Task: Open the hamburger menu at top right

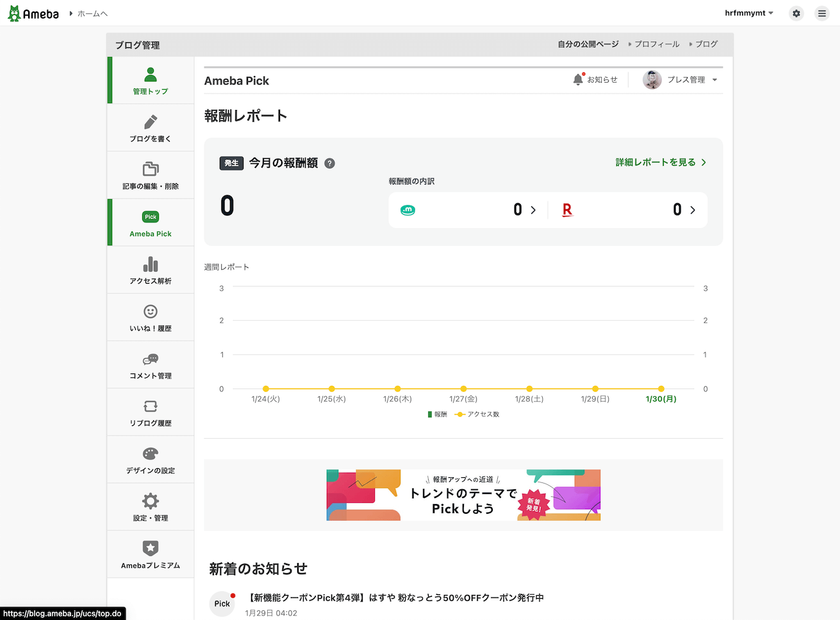Action: (x=822, y=13)
